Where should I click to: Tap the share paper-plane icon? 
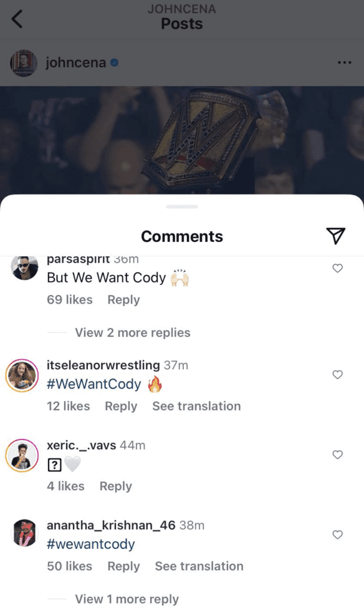tap(336, 236)
